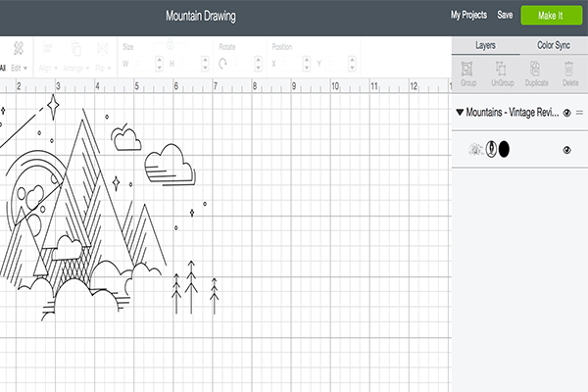Click the Group icon in Layers panel
The height and width of the screenshot is (392, 588).
click(x=467, y=70)
